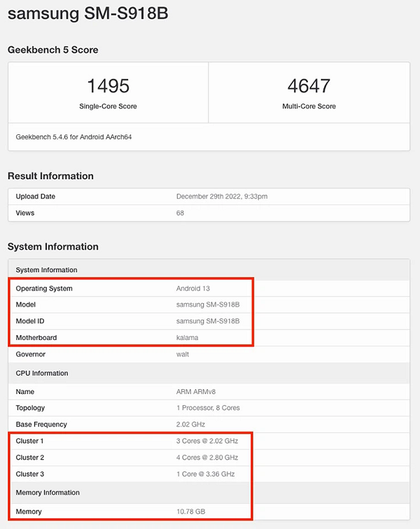Click the Upload Date value December 29th 2022
This screenshot has height=529, width=420.
[x=221, y=197]
